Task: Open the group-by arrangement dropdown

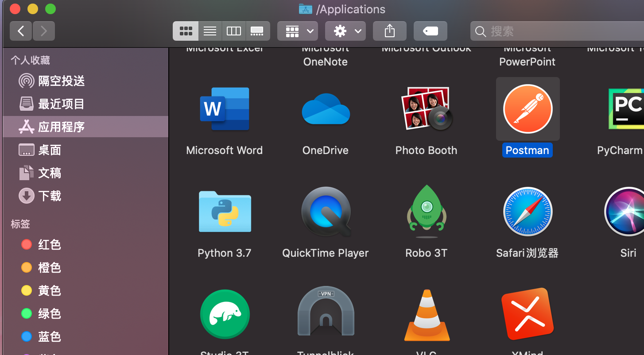Action: (298, 31)
